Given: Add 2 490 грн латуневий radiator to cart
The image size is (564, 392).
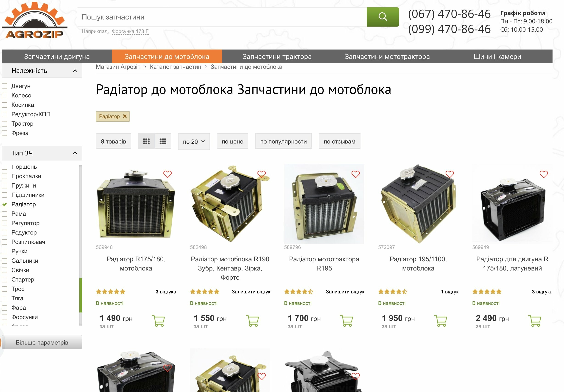Looking at the screenshot, I should point(535,321).
